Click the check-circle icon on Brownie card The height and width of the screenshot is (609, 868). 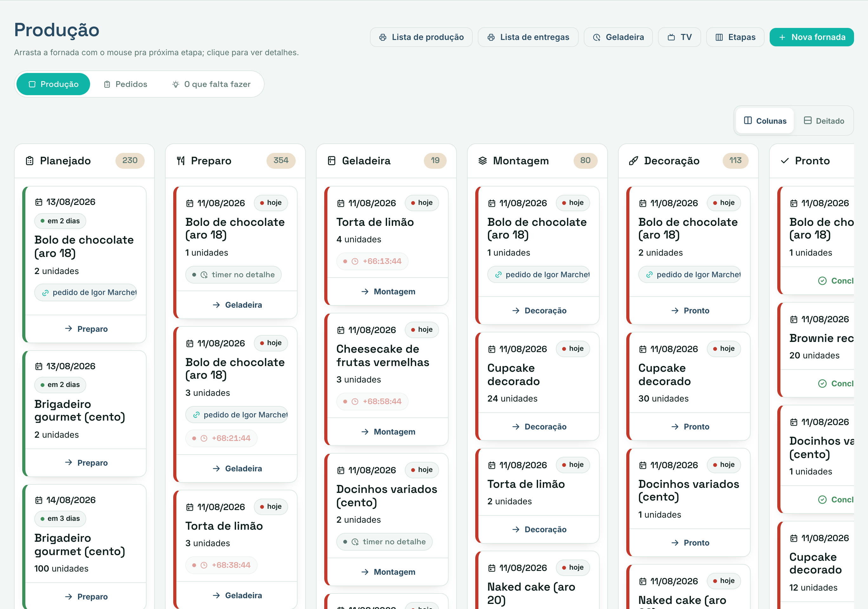click(x=822, y=384)
